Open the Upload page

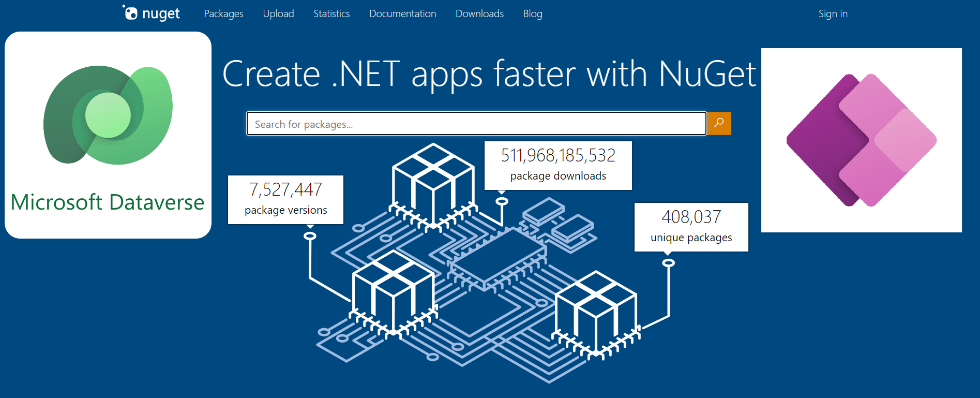pyautogui.click(x=278, y=14)
